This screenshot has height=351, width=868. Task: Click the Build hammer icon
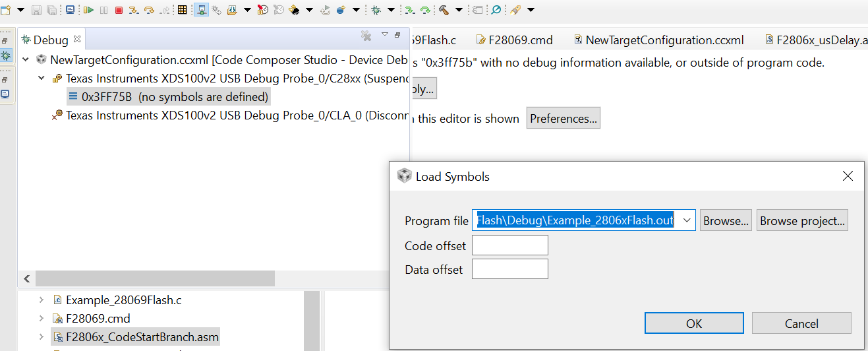tap(444, 10)
